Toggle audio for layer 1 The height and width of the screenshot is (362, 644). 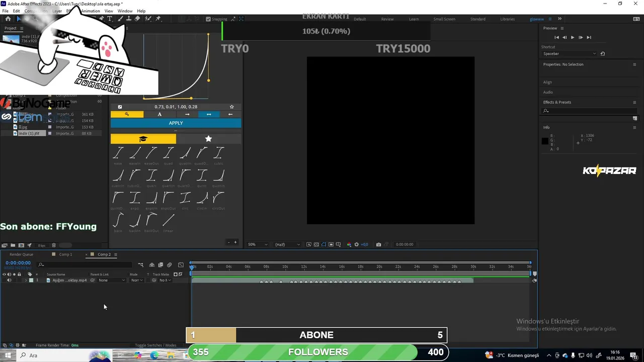tap(9, 280)
